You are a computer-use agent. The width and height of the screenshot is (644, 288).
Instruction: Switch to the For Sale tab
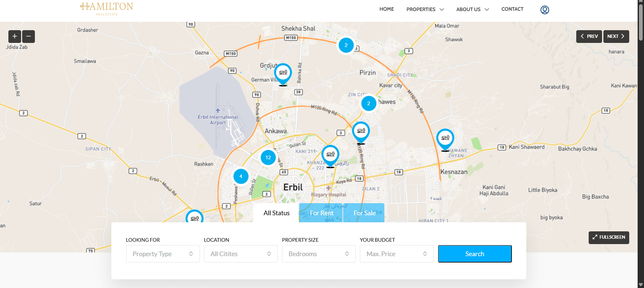(364, 213)
